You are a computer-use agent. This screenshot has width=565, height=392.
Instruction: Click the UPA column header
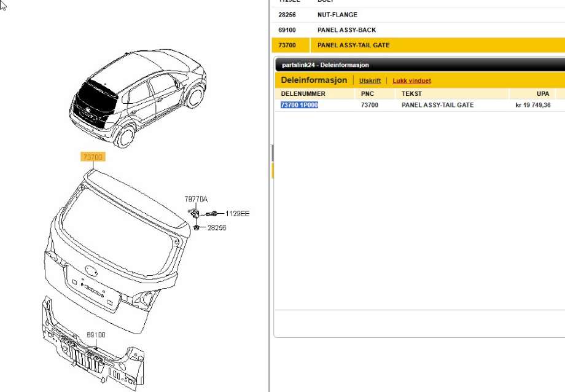click(x=543, y=94)
